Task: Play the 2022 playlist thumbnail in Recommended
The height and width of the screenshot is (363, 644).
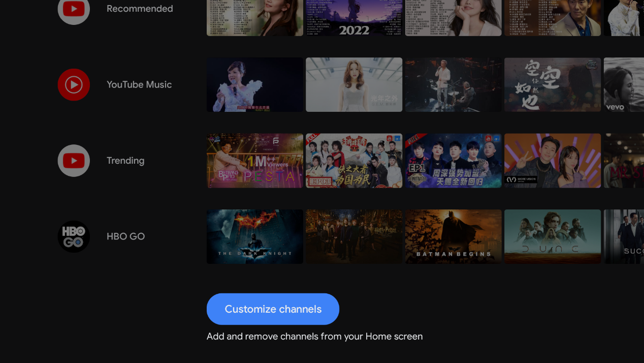Action: (354, 18)
